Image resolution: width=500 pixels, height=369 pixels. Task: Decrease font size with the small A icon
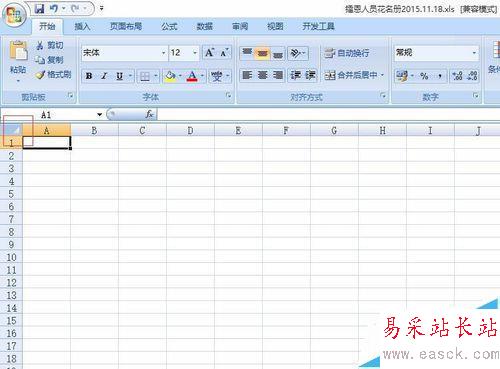224,53
